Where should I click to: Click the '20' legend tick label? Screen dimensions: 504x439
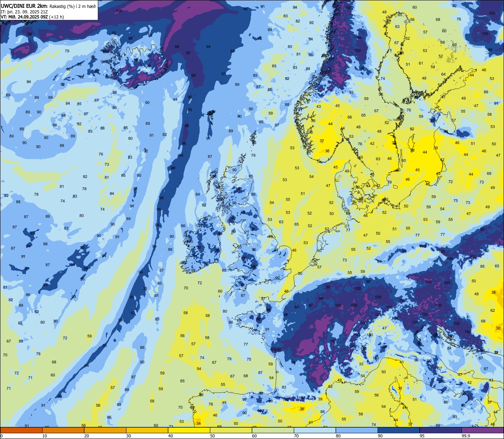[x=87, y=436]
